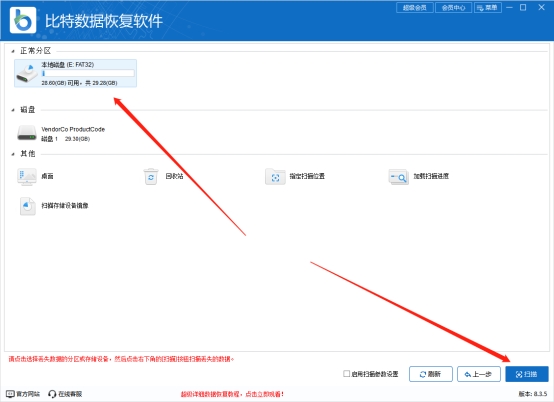This screenshot has width=554, height=402.
Task: Click the 上一步 previous step button
Action: [479, 374]
